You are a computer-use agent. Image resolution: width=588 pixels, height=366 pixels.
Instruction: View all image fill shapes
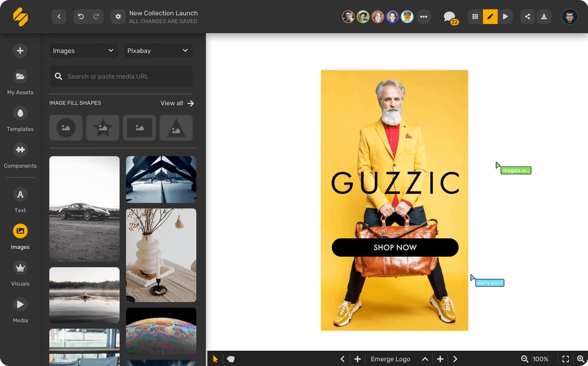[177, 103]
